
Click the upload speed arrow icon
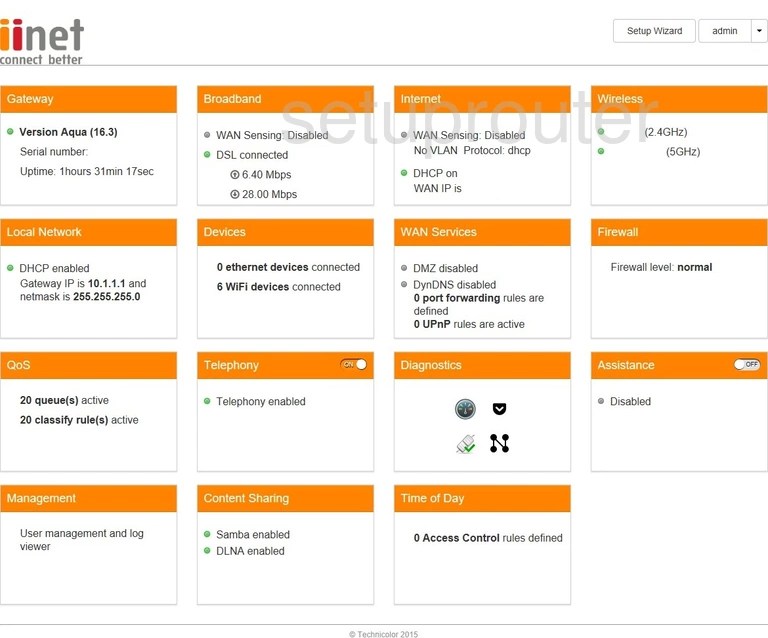(x=235, y=174)
